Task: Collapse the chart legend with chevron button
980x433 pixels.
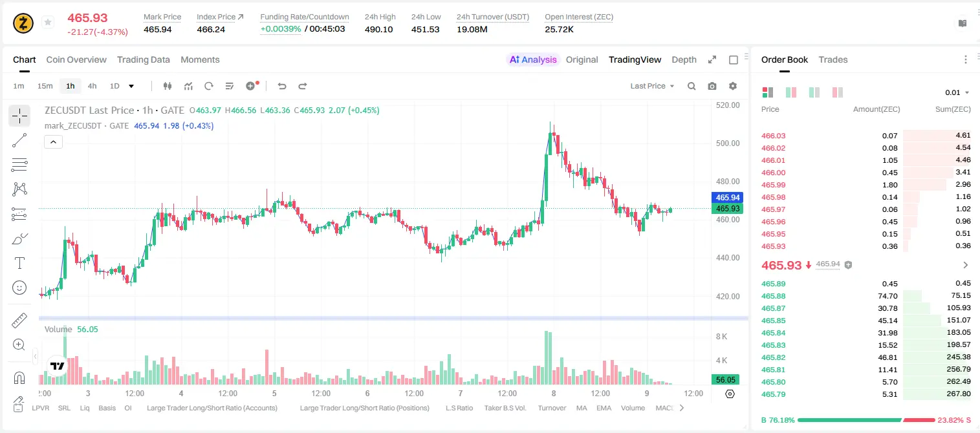Action: [x=53, y=142]
